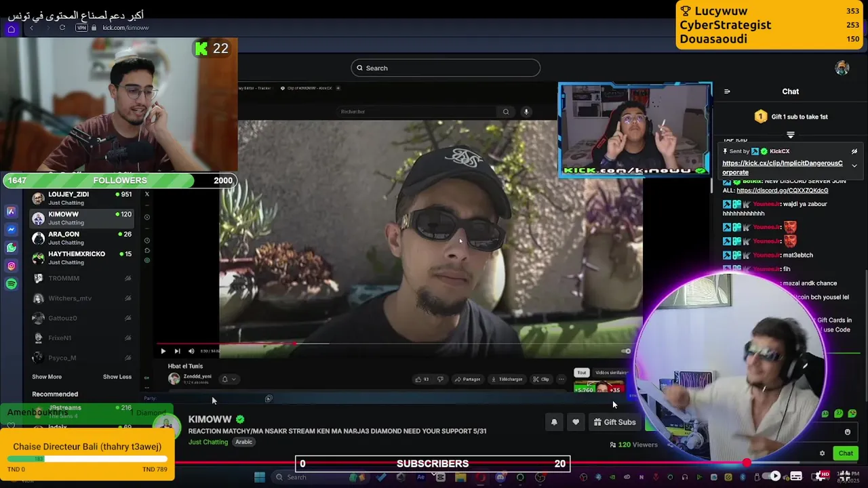
Task: Open the Spotify sidebar shortcut
Action: 11,284
